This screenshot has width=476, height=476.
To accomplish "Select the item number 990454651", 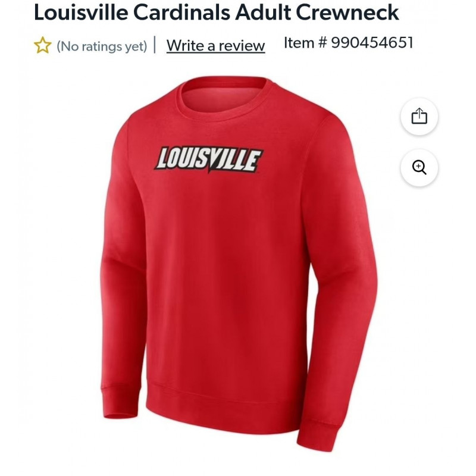I will point(372,42).
